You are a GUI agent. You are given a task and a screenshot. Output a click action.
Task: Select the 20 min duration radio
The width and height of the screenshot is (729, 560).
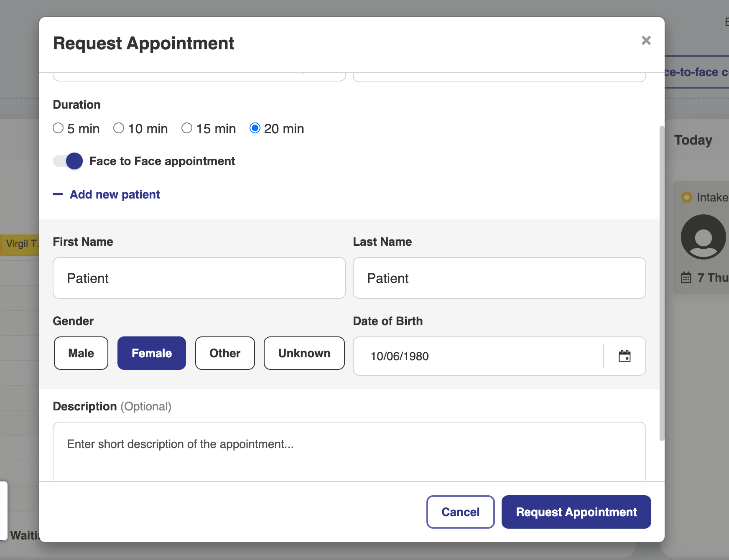[x=255, y=128]
